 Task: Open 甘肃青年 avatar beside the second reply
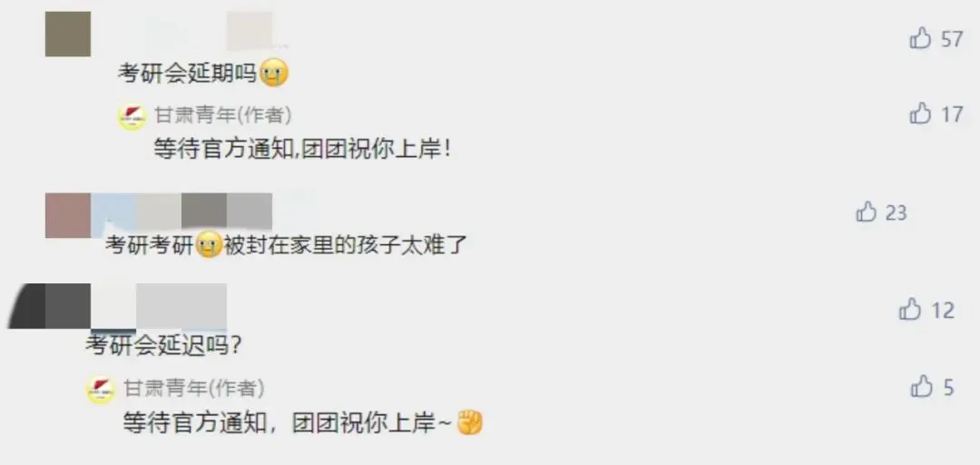(x=100, y=390)
